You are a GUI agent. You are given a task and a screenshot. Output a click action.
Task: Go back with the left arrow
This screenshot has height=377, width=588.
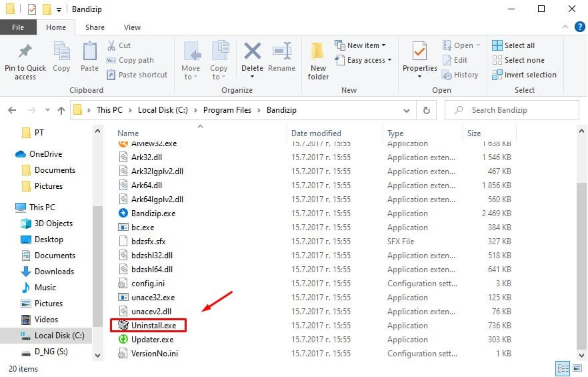[x=12, y=110]
